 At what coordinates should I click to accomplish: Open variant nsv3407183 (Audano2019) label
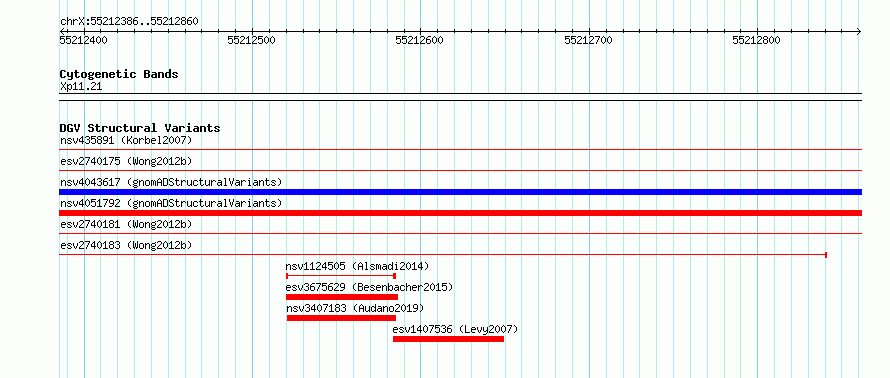[x=355, y=308]
